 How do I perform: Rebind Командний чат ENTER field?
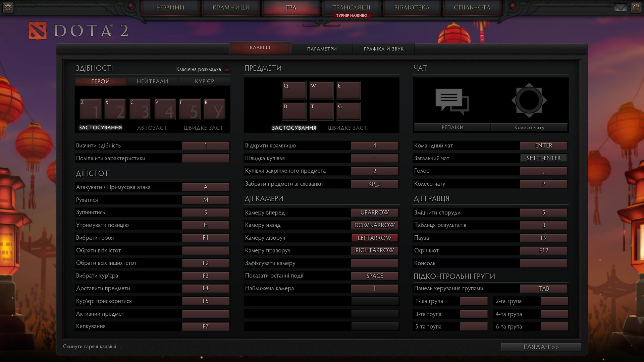click(x=544, y=145)
